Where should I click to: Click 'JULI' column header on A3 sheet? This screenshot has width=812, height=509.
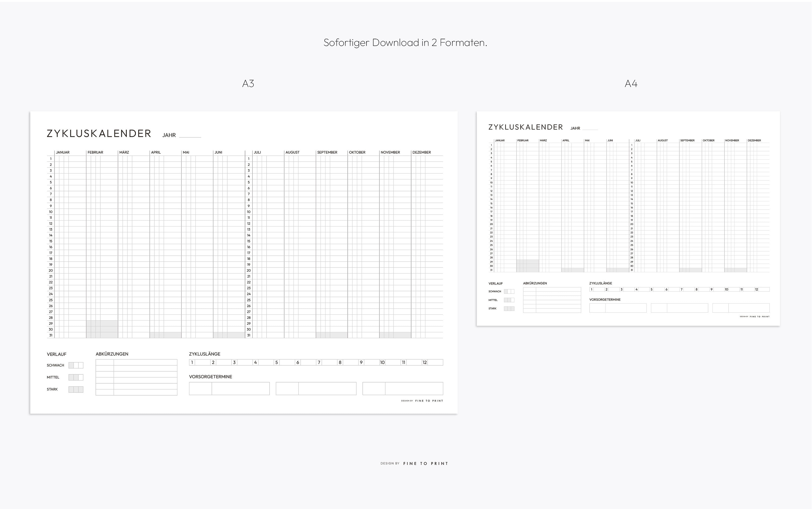click(x=257, y=153)
